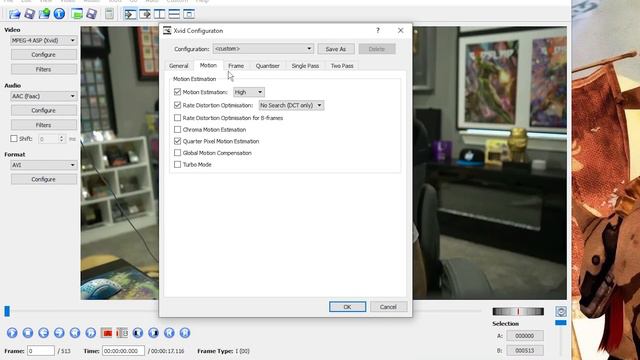Select the Output display mode icon
The width and height of the screenshot is (640, 360).
145,14
